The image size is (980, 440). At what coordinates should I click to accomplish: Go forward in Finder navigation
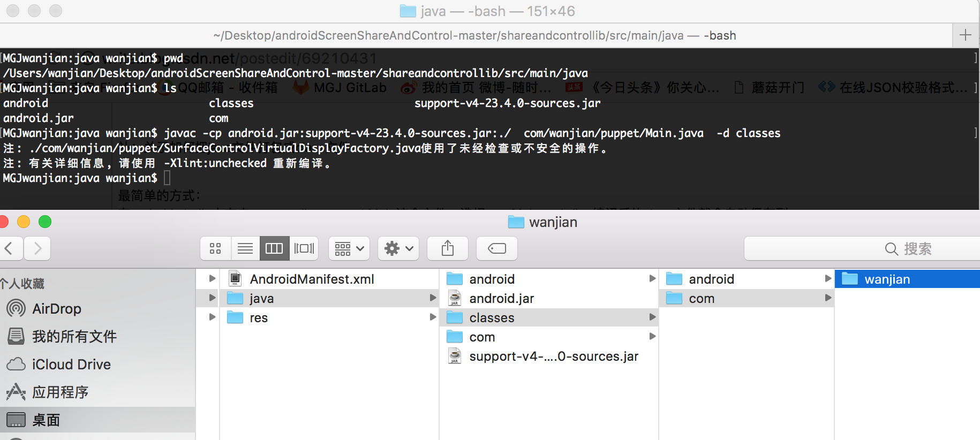click(37, 248)
